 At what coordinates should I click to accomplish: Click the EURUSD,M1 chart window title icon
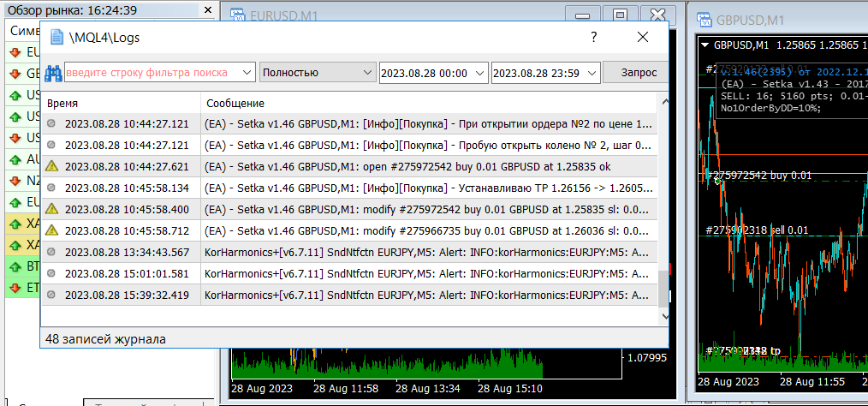tap(238, 16)
